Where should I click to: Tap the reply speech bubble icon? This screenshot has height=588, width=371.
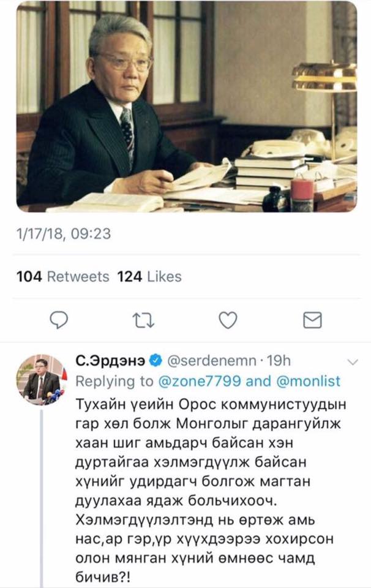click(59, 320)
